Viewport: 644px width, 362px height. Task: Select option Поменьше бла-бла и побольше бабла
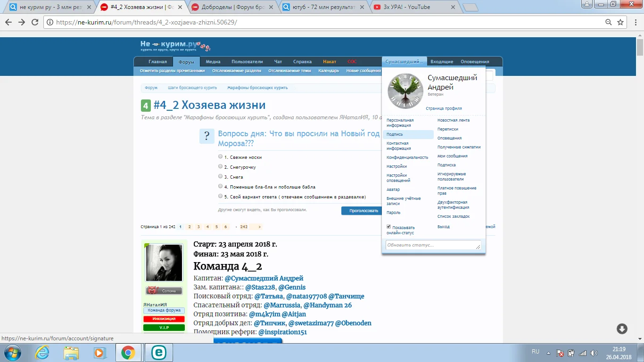(221, 186)
